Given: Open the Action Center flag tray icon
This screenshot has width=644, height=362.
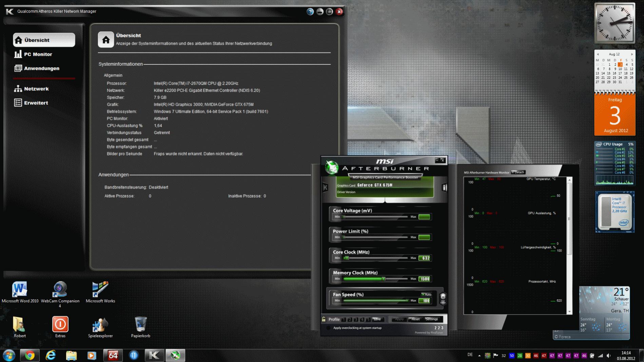Looking at the screenshot, I should coord(495,356).
